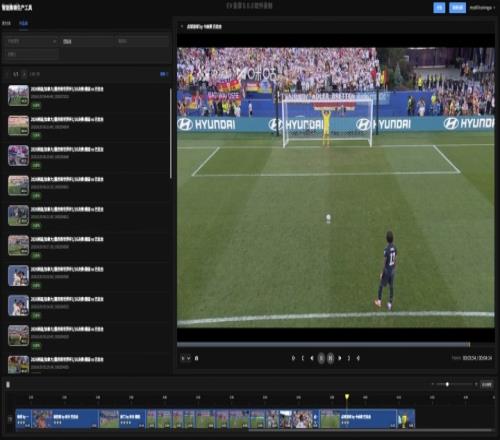Select the yellow playhead marker on timeline
The image size is (500, 440).
tap(347, 396)
